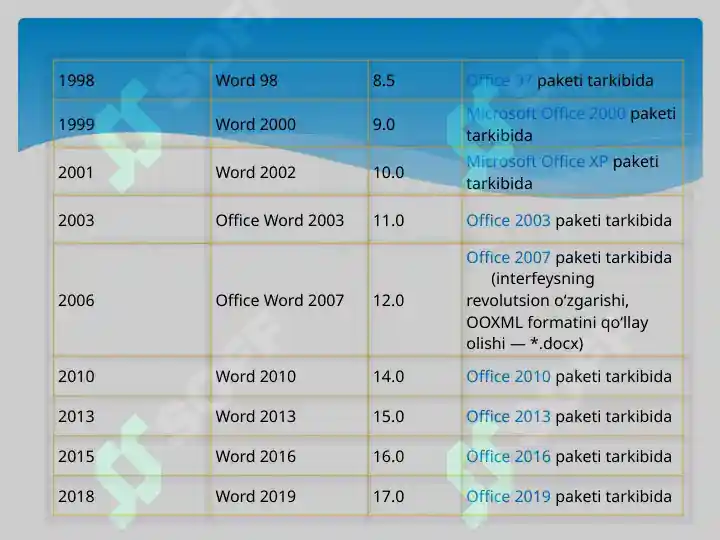Viewport: 720px width, 540px height.
Task: Follow the Office 2007 link
Action: point(508,257)
